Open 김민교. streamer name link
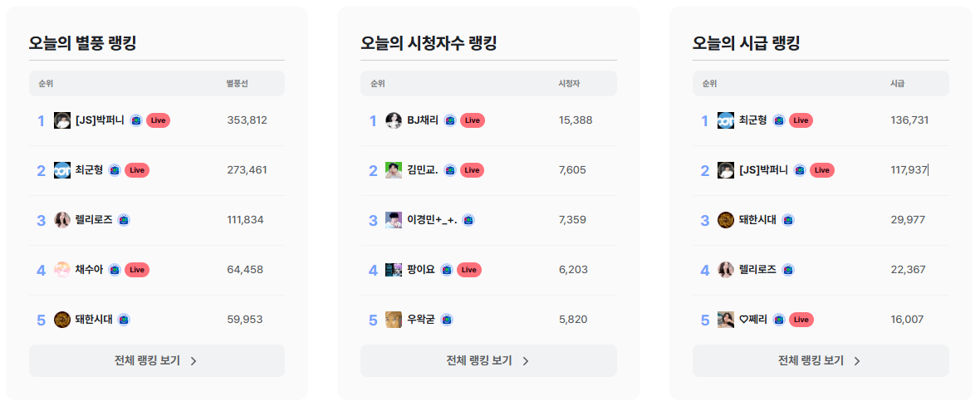Screen dimensions: 980x411 coord(423,170)
